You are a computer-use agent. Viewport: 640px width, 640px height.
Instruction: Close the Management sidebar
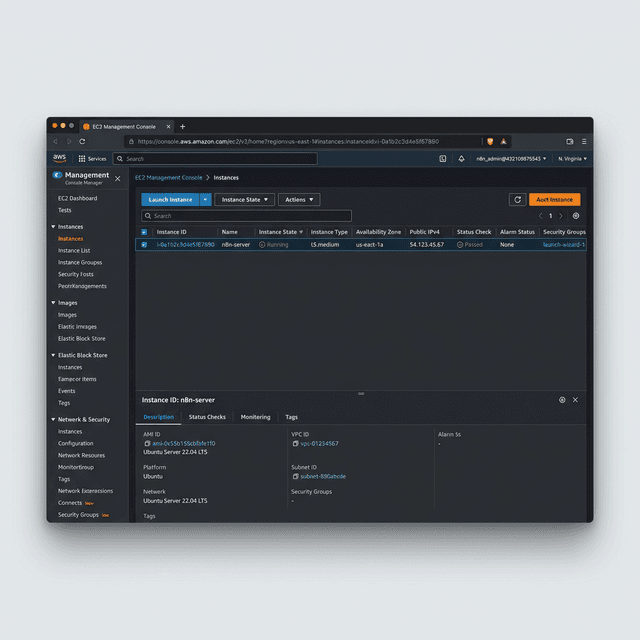coord(118,178)
